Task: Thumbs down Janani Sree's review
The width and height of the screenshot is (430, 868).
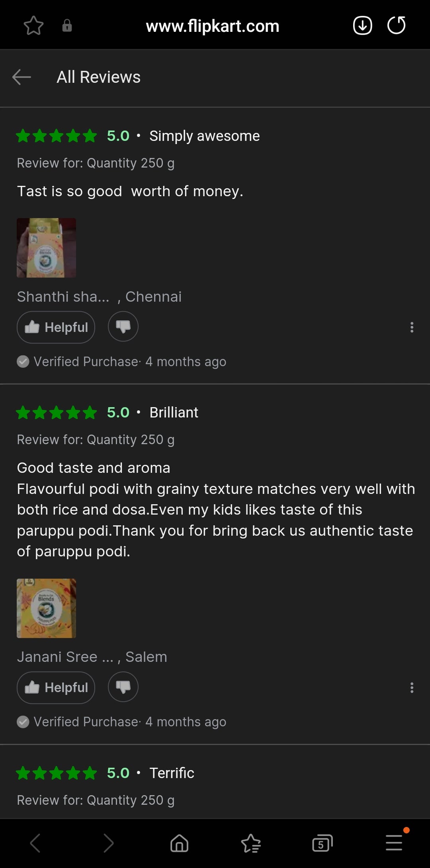Action: click(123, 687)
